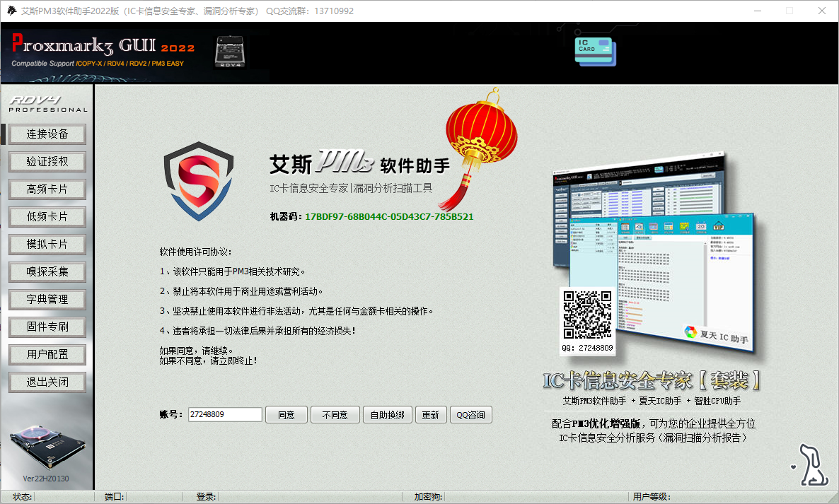Click the IC卡信息安全专家【套装】 heading
The height and width of the screenshot is (504, 839).
click(x=652, y=380)
